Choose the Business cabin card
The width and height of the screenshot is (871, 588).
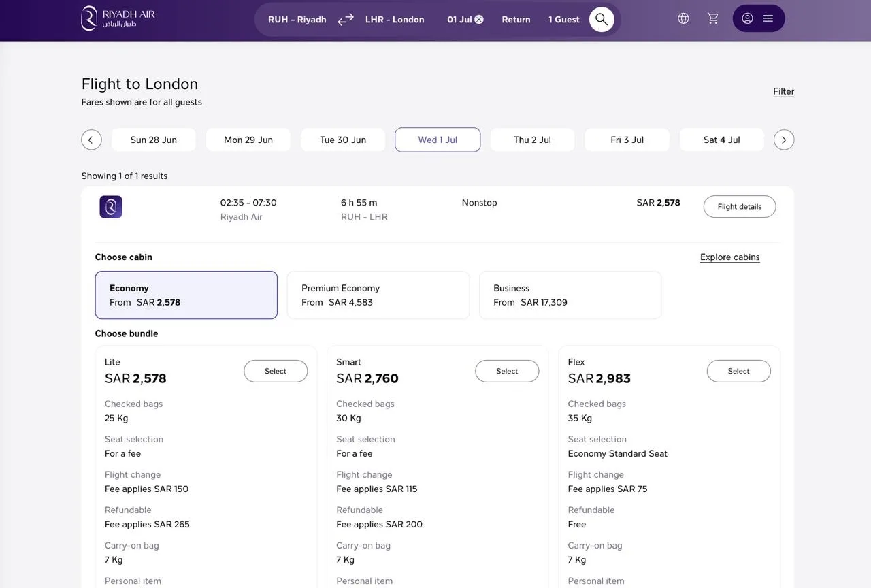[570, 295]
